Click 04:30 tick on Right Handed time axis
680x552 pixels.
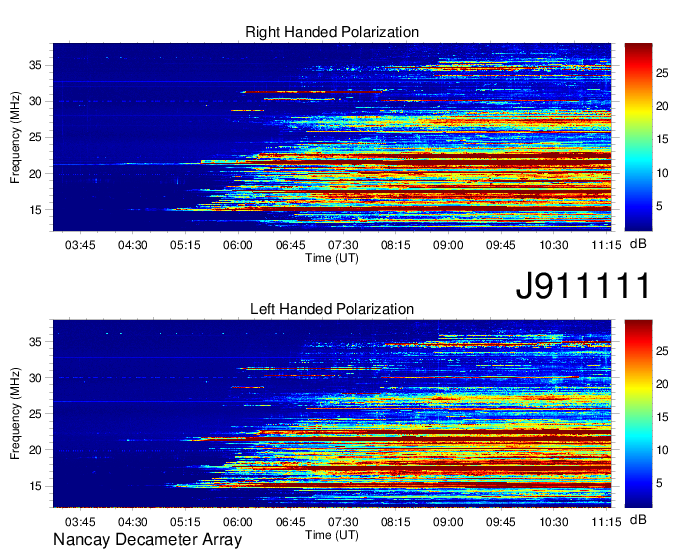[x=133, y=245]
